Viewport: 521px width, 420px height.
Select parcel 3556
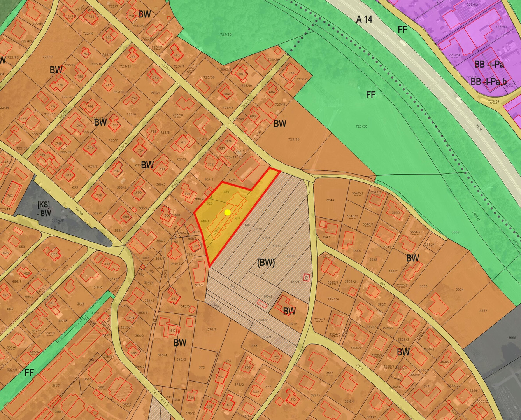coord(455,232)
